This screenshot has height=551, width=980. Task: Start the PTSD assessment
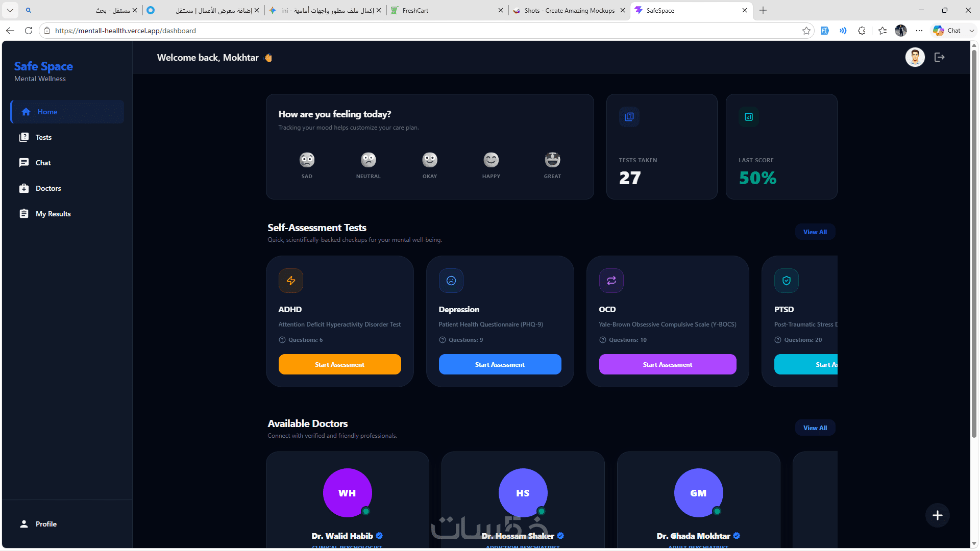coord(806,364)
